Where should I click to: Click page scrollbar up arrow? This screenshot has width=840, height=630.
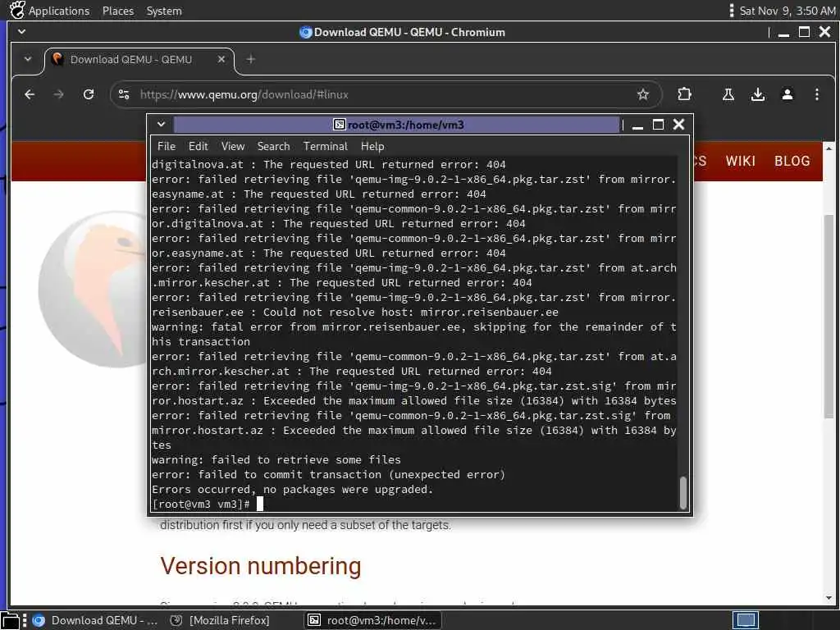(829, 148)
